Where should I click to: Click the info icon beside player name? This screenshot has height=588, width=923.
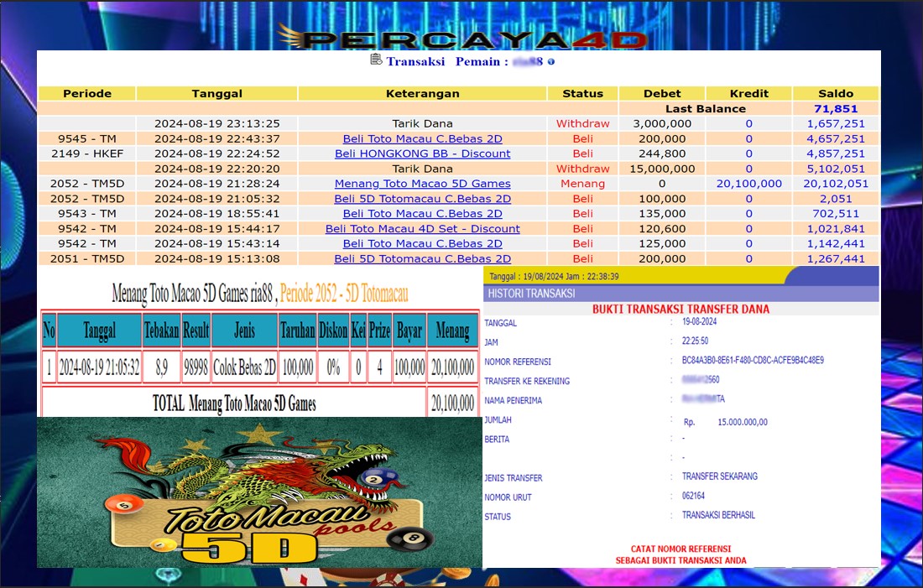pyautogui.click(x=551, y=62)
